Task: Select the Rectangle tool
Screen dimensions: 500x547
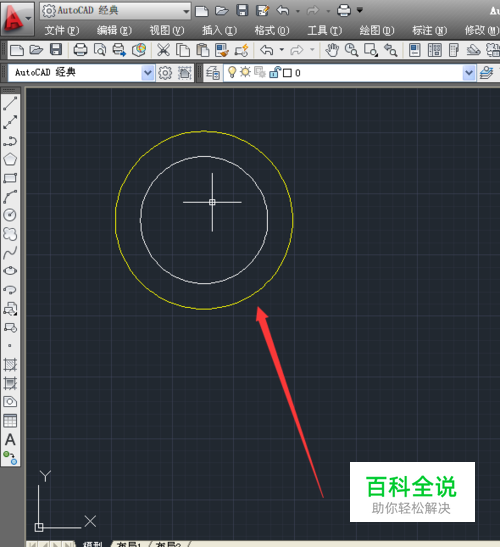Action: point(10,178)
